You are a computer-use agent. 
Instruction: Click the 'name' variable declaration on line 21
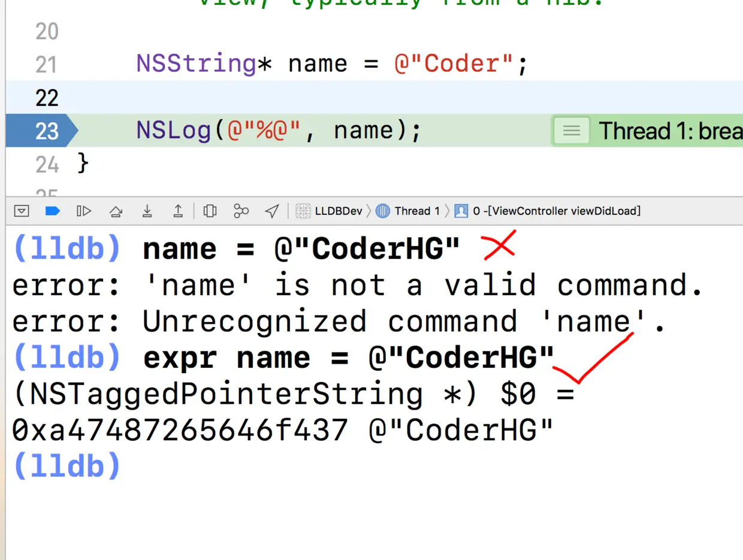[318, 63]
